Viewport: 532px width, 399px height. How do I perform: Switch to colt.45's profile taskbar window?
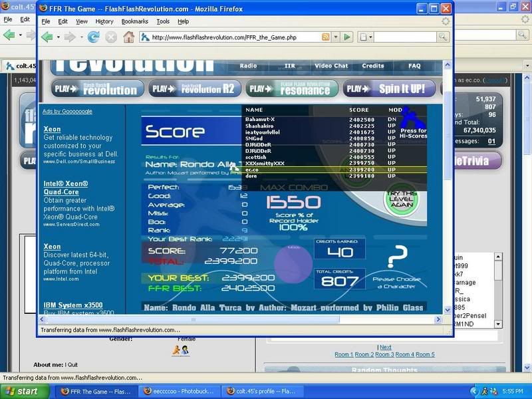pyautogui.click(x=263, y=392)
